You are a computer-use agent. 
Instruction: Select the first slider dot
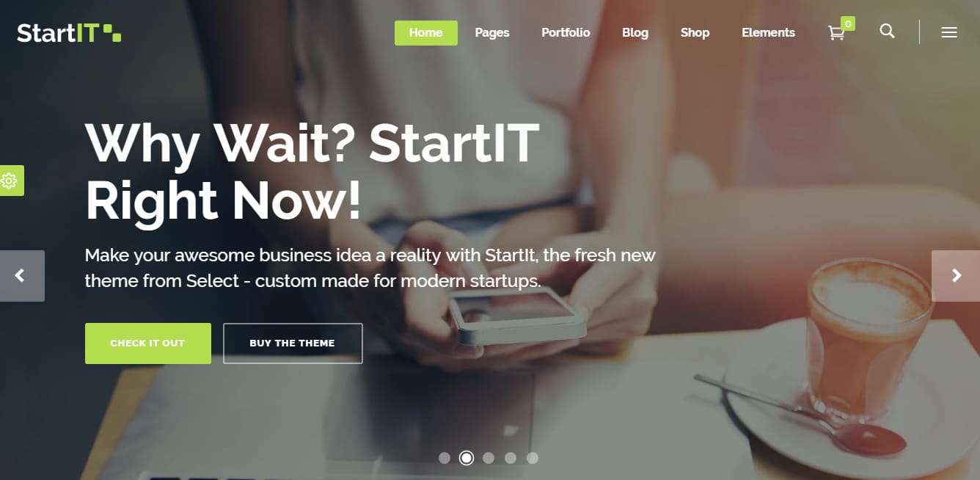445,458
